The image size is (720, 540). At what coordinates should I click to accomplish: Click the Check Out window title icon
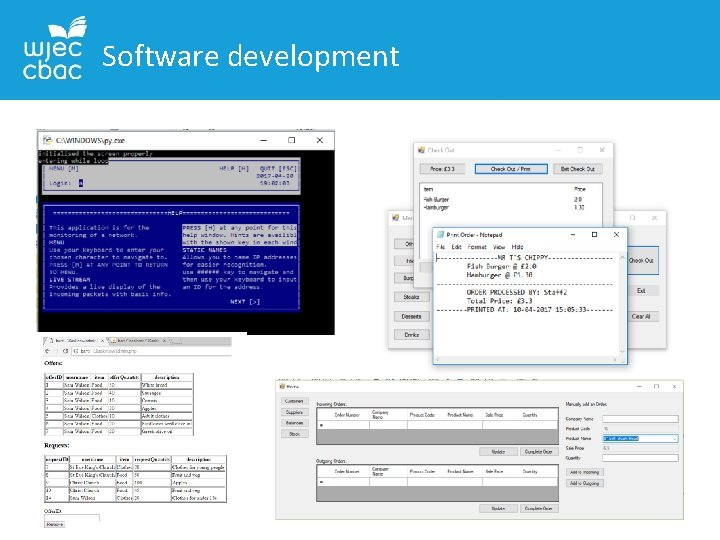(421, 150)
